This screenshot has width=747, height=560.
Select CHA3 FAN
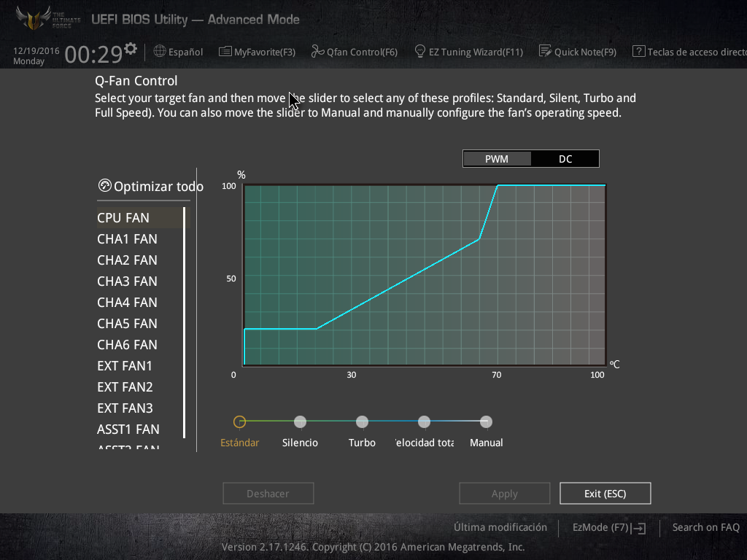click(x=127, y=281)
